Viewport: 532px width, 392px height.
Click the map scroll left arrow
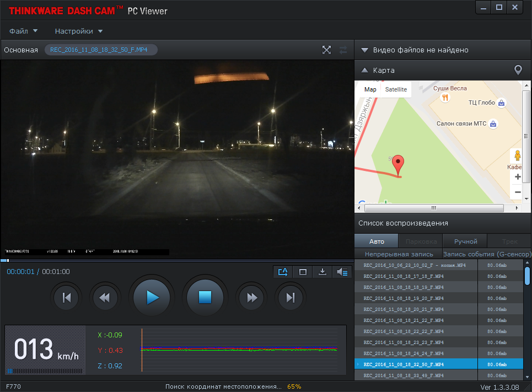point(359,208)
